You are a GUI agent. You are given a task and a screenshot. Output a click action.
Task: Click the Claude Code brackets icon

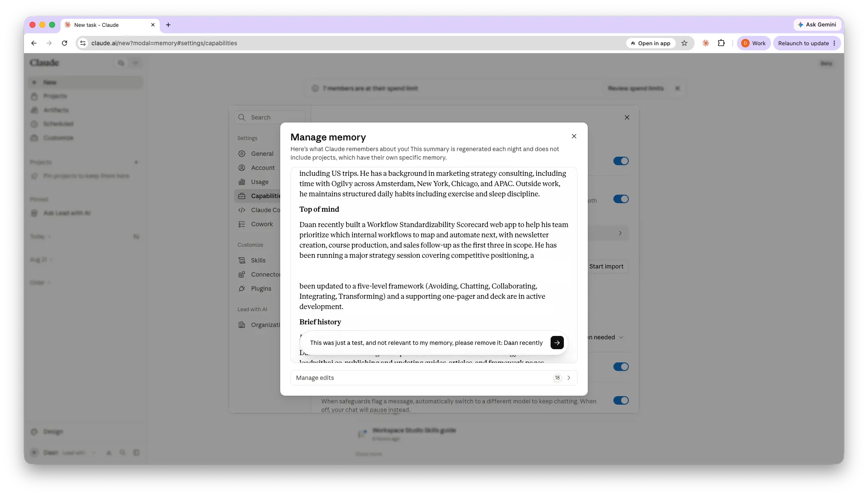pyautogui.click(x=242, y=210)
